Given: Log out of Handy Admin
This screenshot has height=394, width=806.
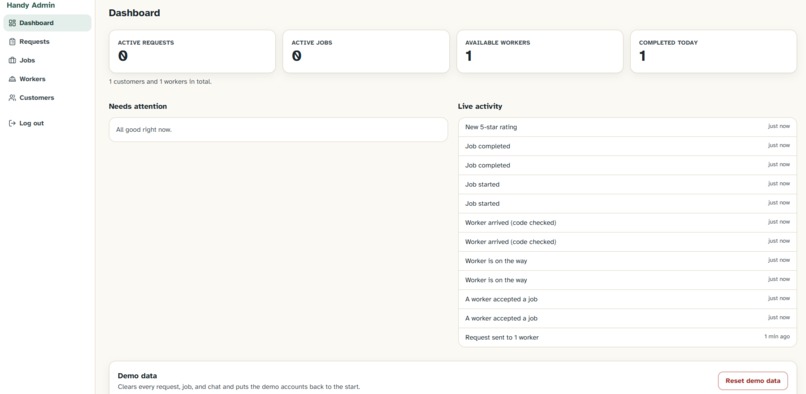Looking at the screenshot, I should [x=47, y=123].
